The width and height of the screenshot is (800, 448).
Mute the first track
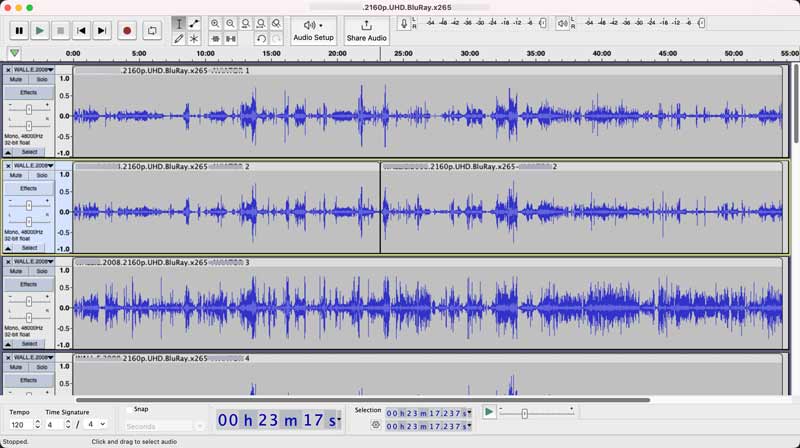pos(16,80)
